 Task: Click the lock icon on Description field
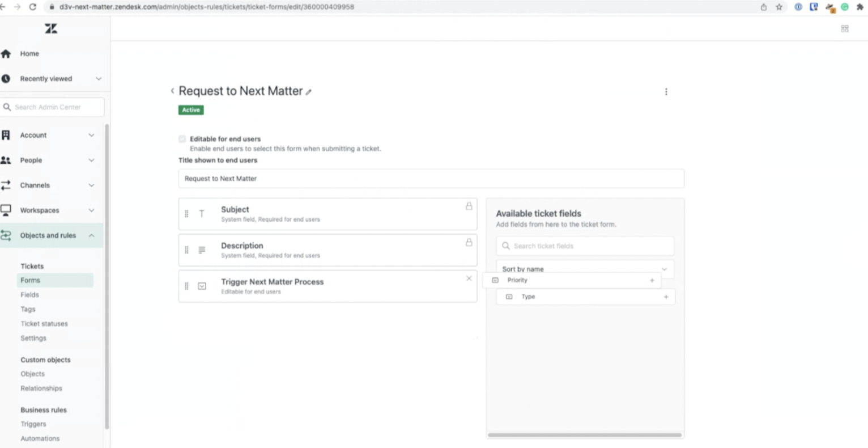click(469, 242)
